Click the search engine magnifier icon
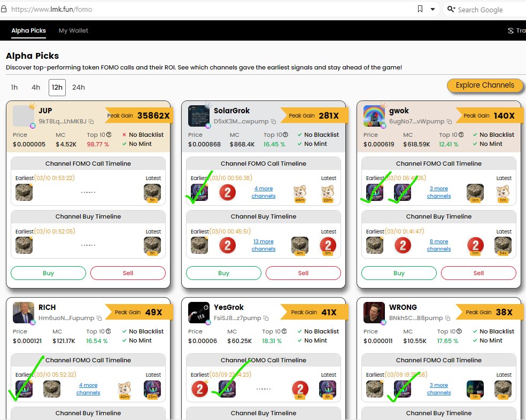Viewport: 526px width, 420px height. click(451, 9)
